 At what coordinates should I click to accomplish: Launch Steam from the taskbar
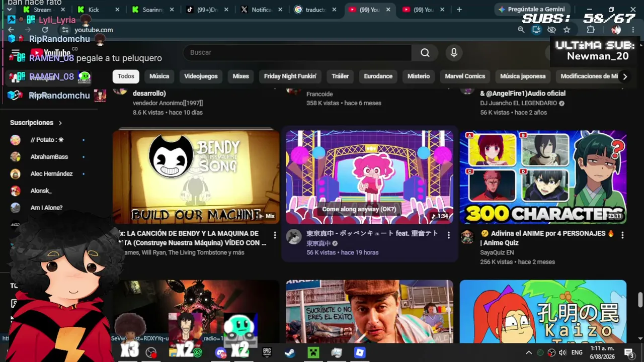pyautogui.click(x=290, y=352)
